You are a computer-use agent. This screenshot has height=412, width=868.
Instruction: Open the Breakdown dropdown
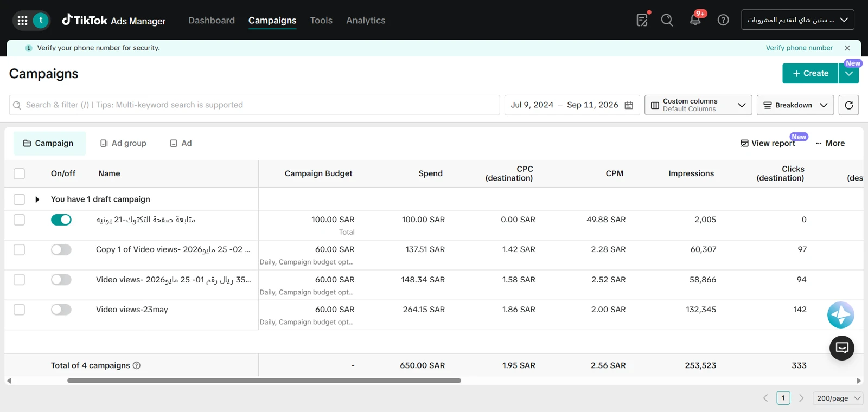796,105
